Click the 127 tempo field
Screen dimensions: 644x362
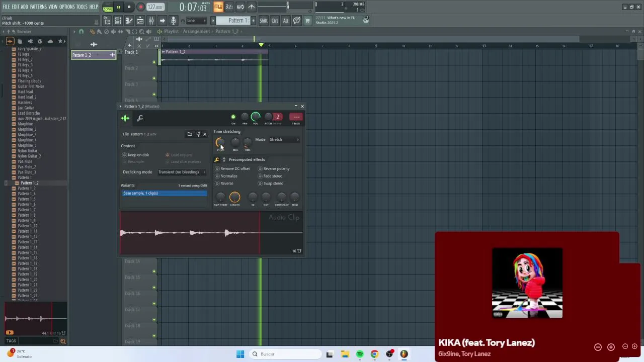(x=155, y=8)
